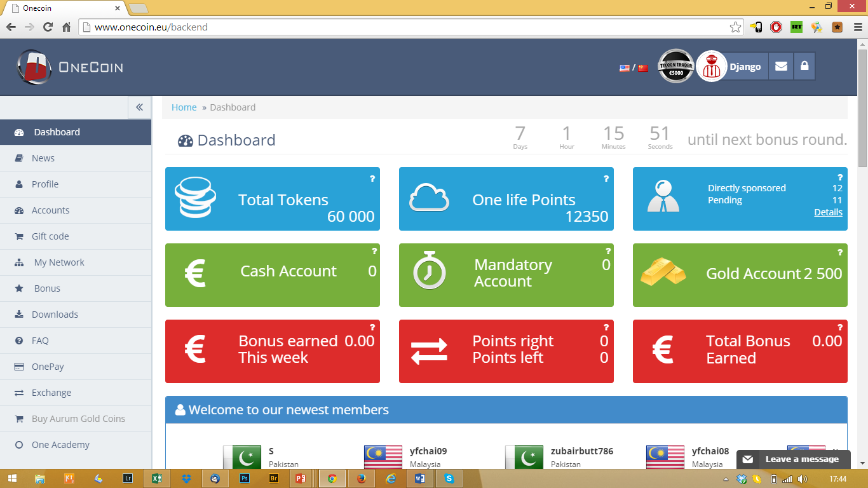Image resolution: width=868 pixels, height=488 pixels.
Task: Open Accounts from the sidebar
Action: (x=76, y=210)
